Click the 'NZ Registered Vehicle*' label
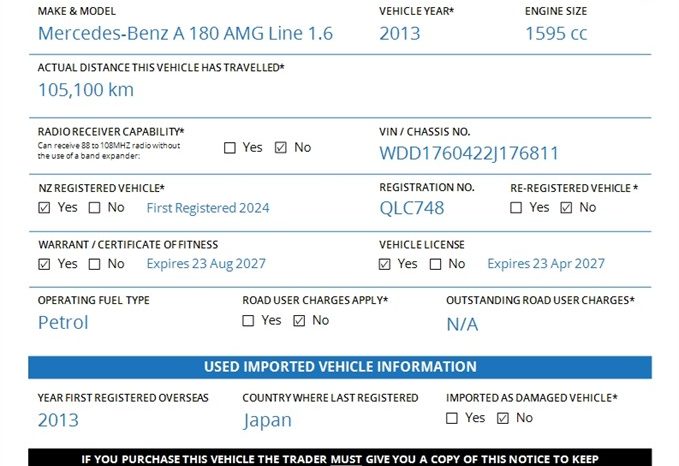 pyautogui.click(x=101, y=188)
